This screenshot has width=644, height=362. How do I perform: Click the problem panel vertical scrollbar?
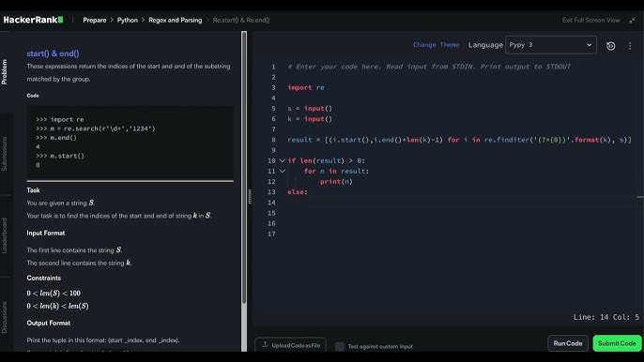click(x=244, y=168)
